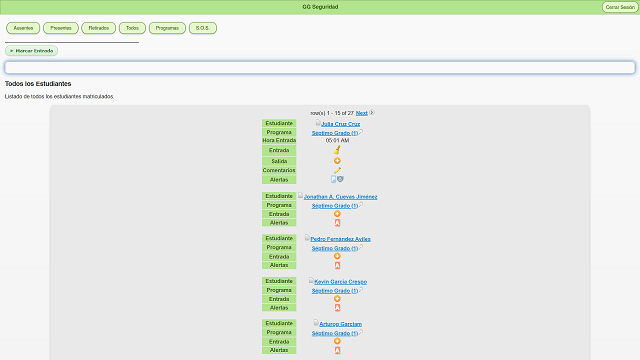Click the blue P alert icon for Julia Cruz Cruz
This screenshot has height=360, width=640.
(333, 179)
